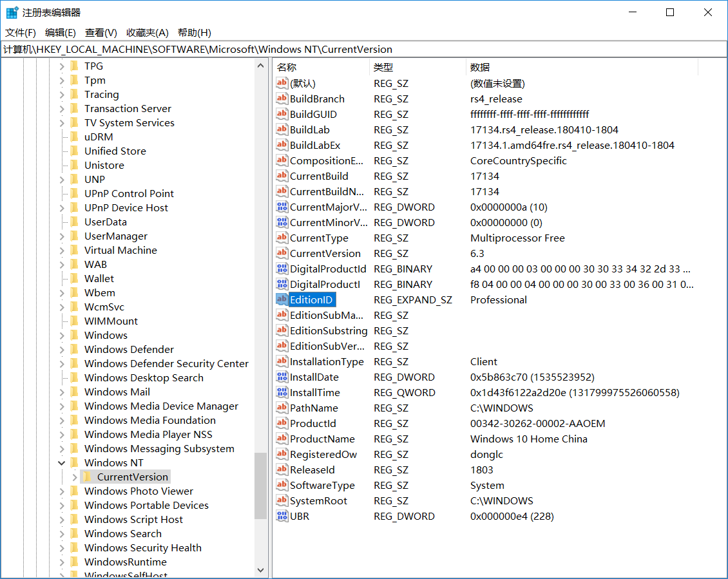Open the 编辑(E) menu
This screenshot has height=579, width=728.
tap(61, 32)
